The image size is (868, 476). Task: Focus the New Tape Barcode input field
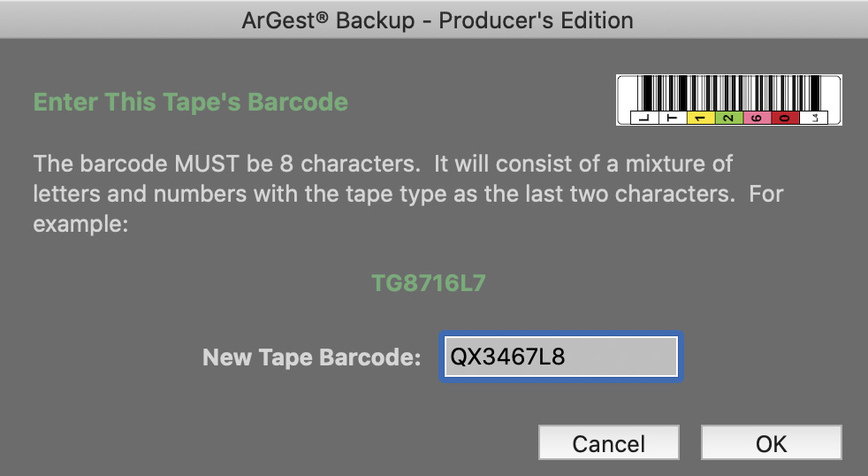click(560, 357)
